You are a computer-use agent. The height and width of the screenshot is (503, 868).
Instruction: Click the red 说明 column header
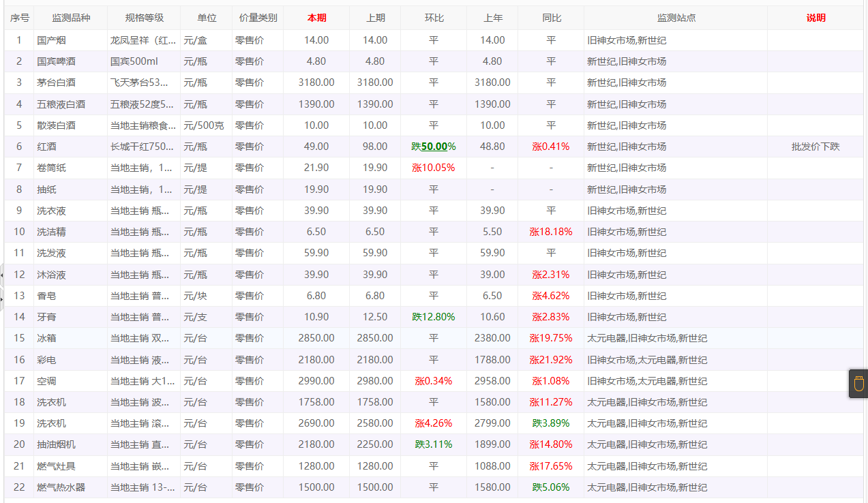(x=815, y=18)
